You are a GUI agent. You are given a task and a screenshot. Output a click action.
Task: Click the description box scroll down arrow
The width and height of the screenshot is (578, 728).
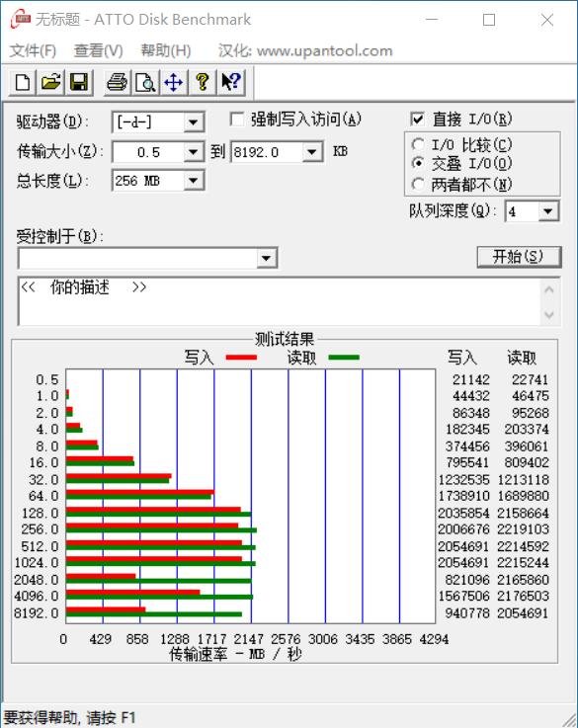549,315
